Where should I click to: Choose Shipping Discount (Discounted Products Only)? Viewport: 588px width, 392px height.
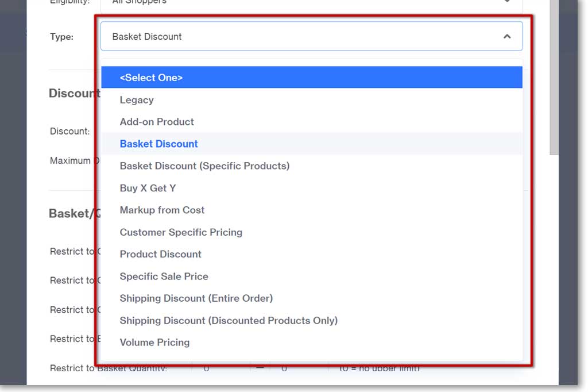coord(312,320)
